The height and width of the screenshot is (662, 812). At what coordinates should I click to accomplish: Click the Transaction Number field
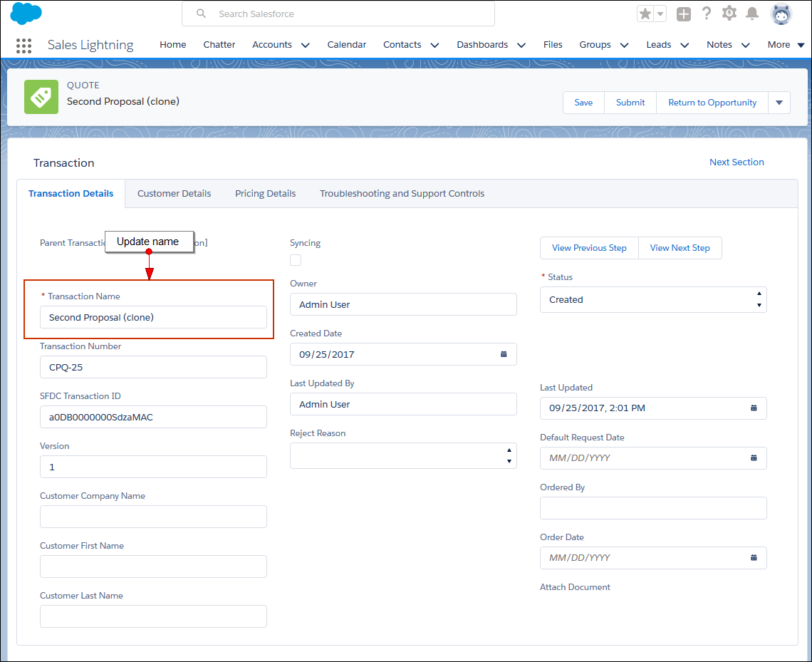(153, 367)
